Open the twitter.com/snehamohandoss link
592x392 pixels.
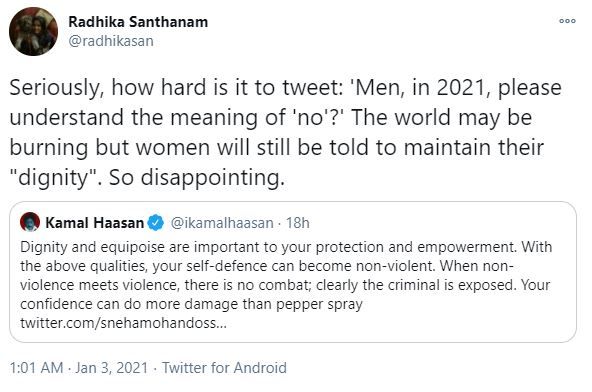(123, 323)
